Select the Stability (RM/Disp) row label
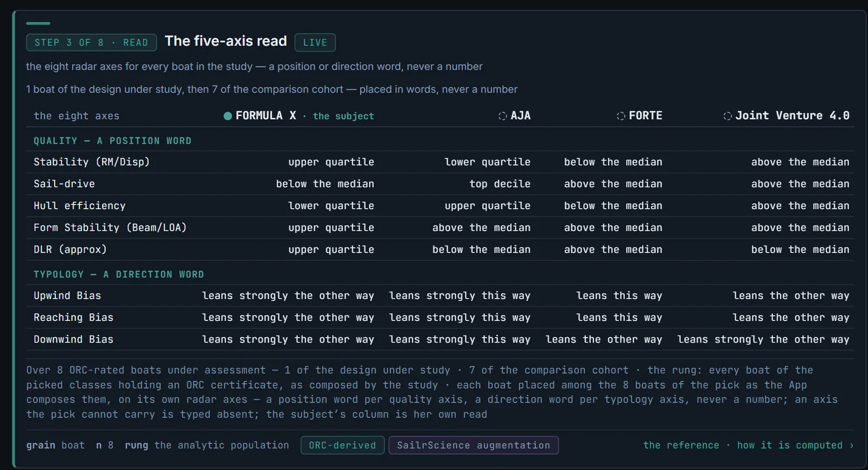This screenshot has width=868, height=470. pos(92,162)
